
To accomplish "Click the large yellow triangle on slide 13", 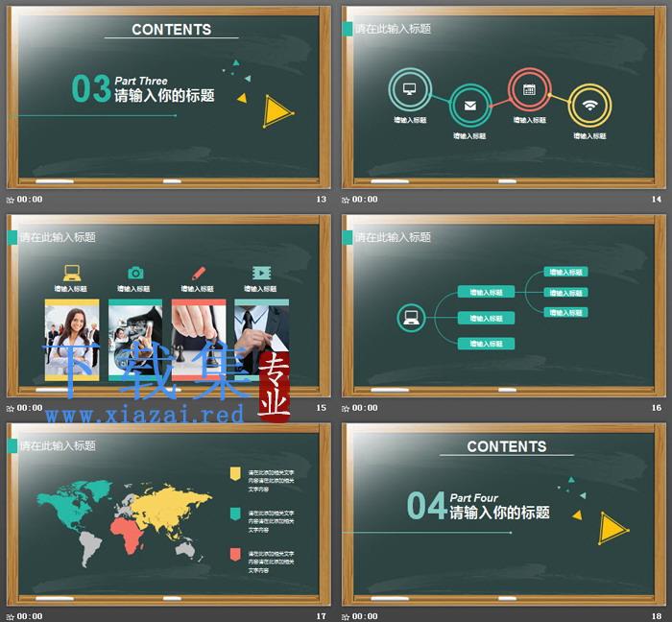I will pyautogui.click(x=276, y=111).
